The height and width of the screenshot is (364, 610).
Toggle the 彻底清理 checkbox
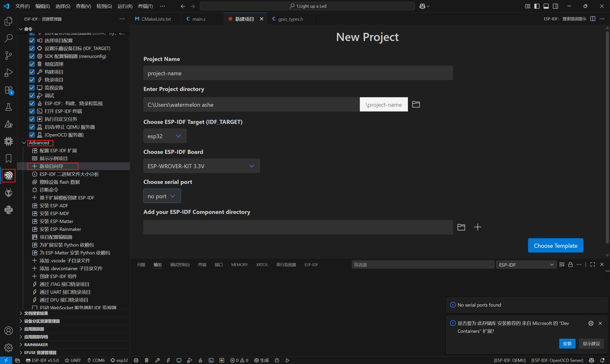coord(32,64)
